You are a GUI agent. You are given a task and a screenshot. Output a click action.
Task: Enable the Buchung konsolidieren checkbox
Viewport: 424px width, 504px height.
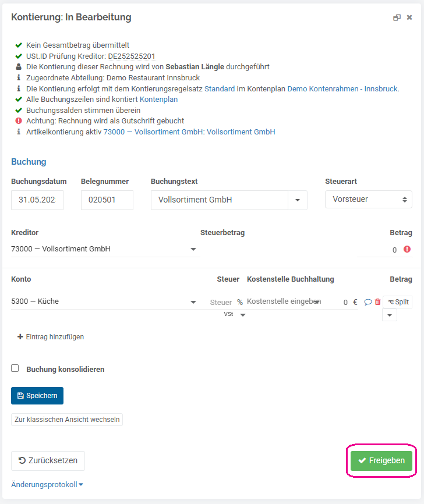15,368
